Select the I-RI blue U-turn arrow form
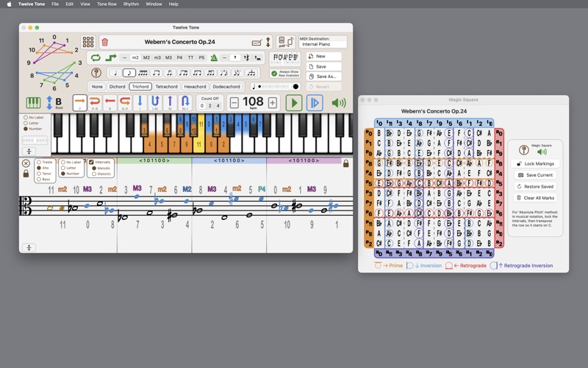Image resolution: width=588 pixels, height=368 pixels. click(155, 102)
